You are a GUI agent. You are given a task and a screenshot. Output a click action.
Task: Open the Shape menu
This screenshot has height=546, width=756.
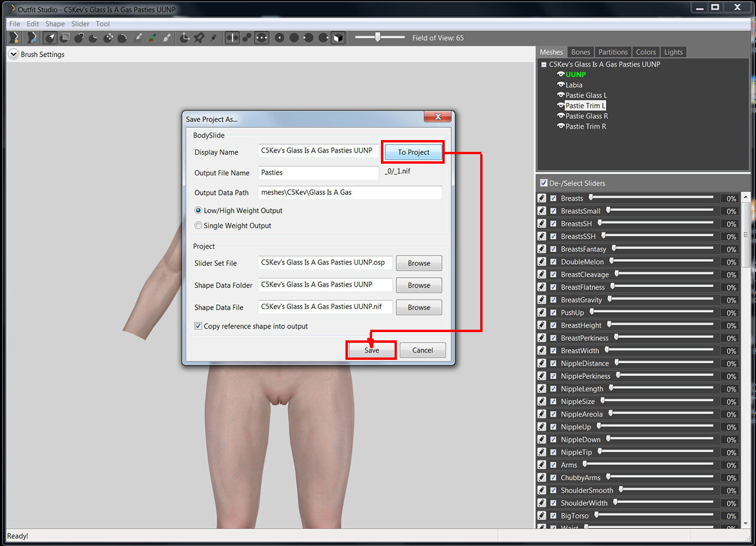(x=55, y=24)
